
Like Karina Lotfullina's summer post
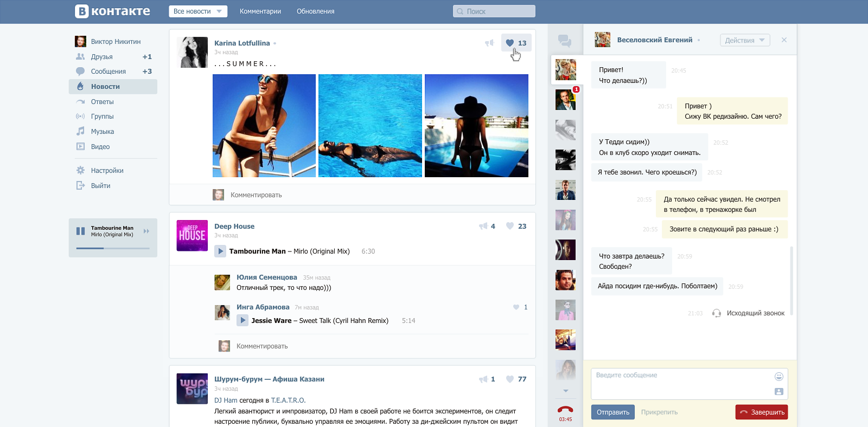516,43
